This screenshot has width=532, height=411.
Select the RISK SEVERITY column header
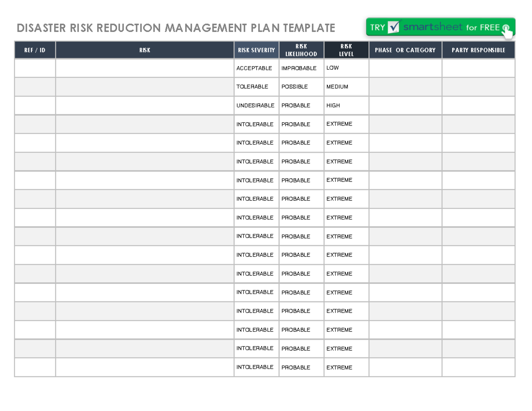point(256,50)
